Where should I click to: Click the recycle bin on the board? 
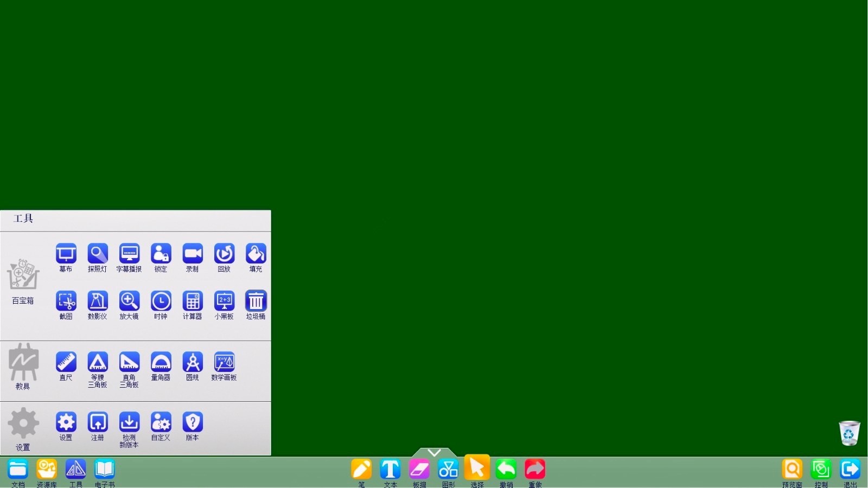[849, 433]
